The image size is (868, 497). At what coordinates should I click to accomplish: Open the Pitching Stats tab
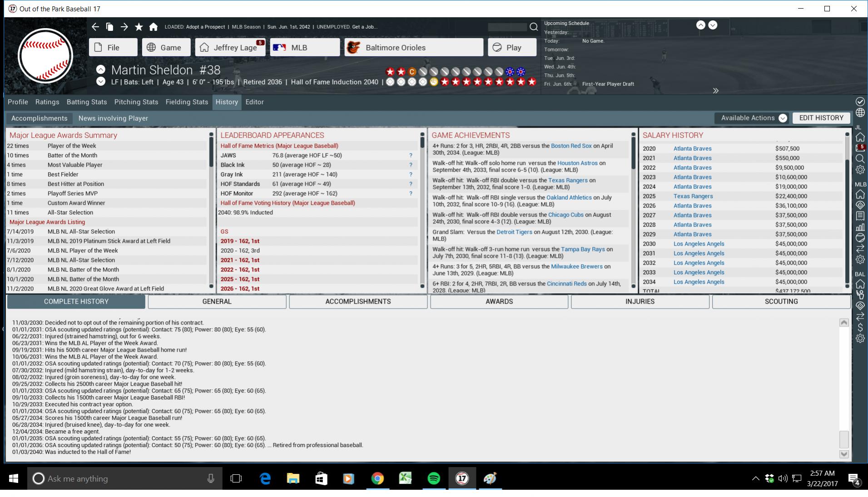pyautogui.click(x=136, y=102)
